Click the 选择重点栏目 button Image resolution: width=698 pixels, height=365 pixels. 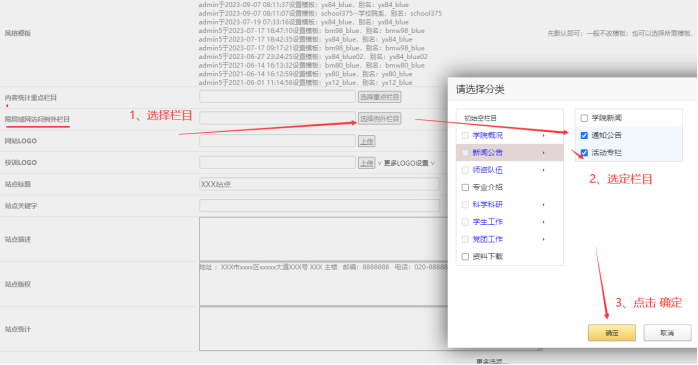(x=380, y=97)
